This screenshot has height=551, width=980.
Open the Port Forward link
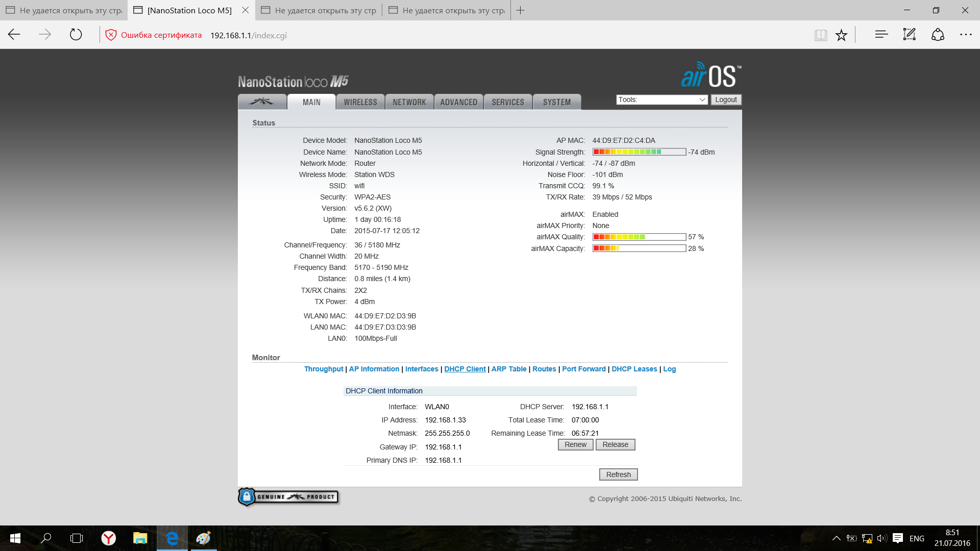[584, 369]
